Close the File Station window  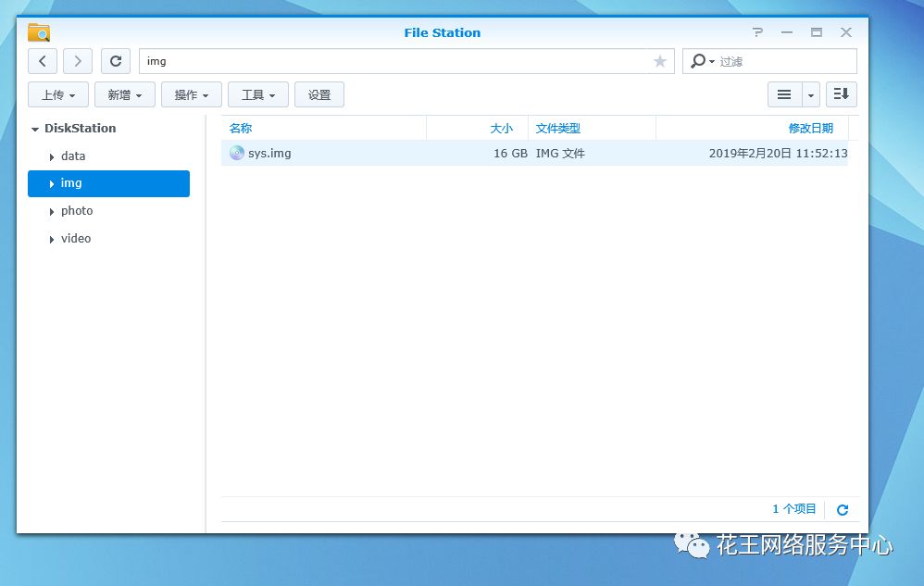tap(846, 32)
